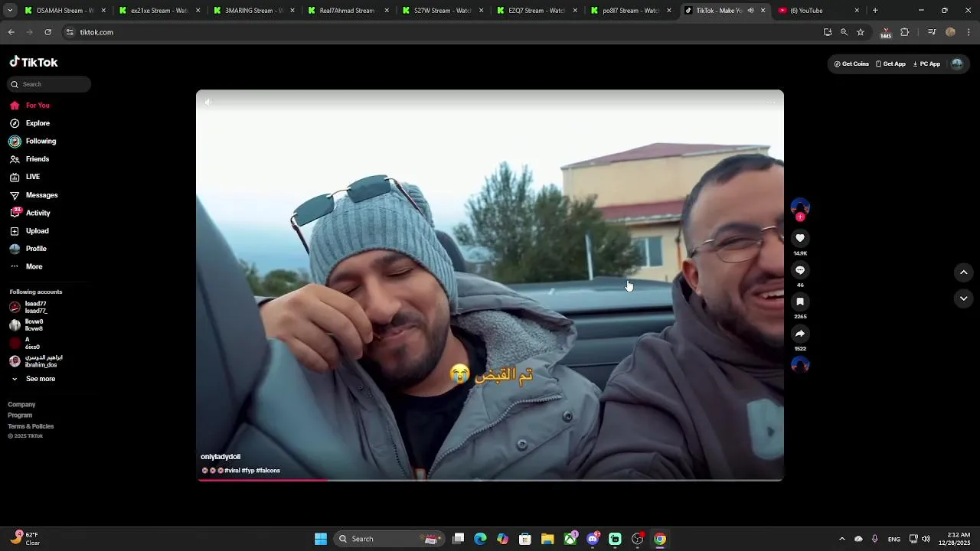Switch to the OSAMAH Stream browser tab
The image size is (980, 551).
click(x=65, y=11)
